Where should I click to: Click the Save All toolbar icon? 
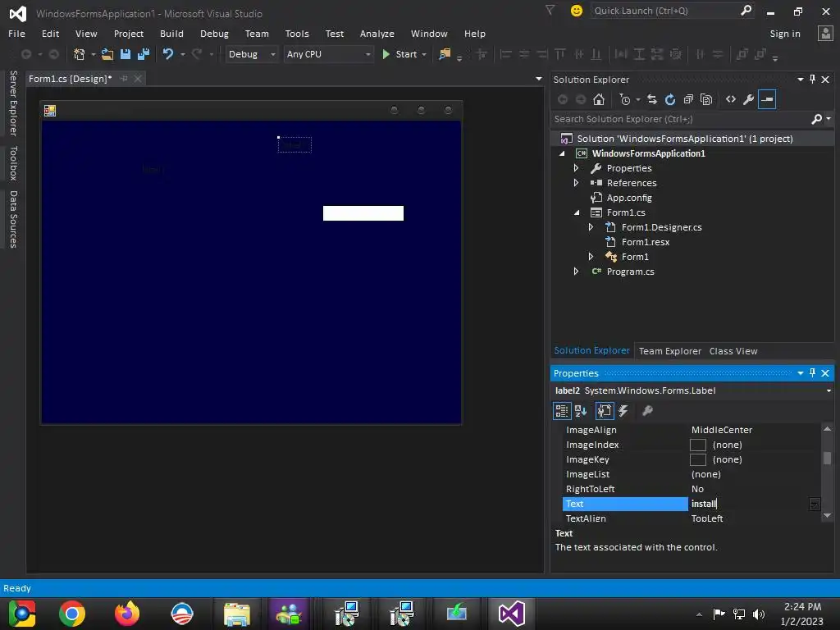[x=143, y=54]
